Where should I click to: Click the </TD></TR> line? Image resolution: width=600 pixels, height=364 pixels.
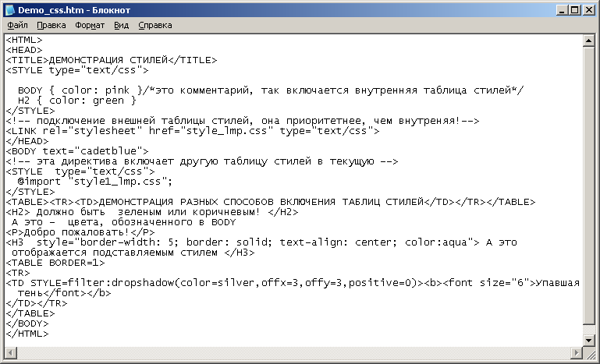[x=37, y=303]
